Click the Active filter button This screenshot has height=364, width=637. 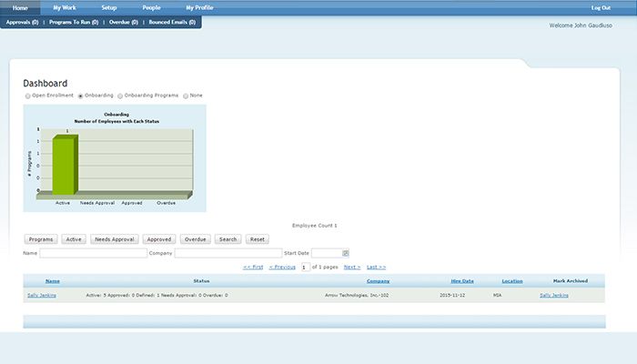click(74, 239)
